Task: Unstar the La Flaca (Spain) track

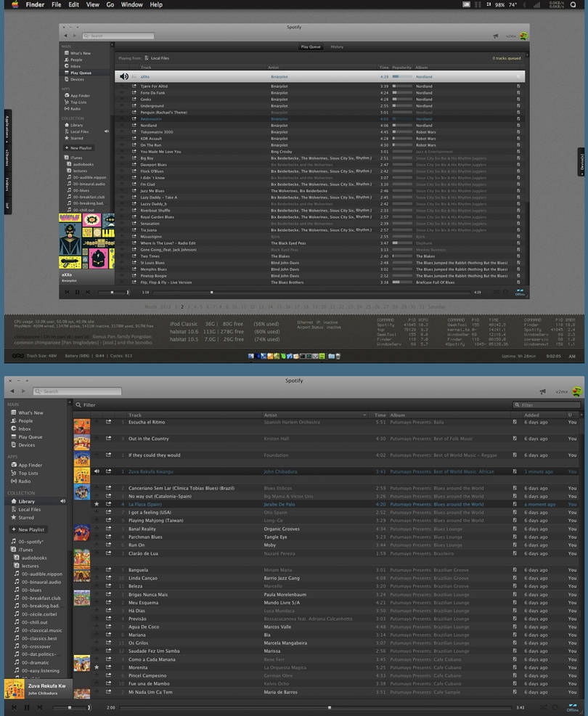Action: [x=97, y=504]
